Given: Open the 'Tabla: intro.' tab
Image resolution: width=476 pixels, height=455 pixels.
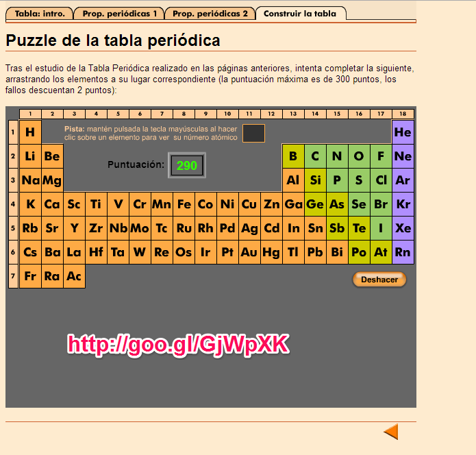Looking at the screenshot, I should click(39, 13).
